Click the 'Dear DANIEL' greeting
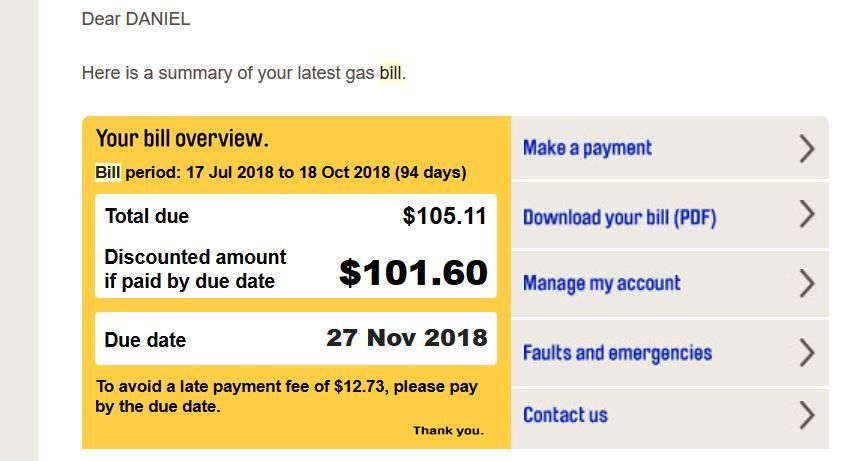 pos(136,19)
